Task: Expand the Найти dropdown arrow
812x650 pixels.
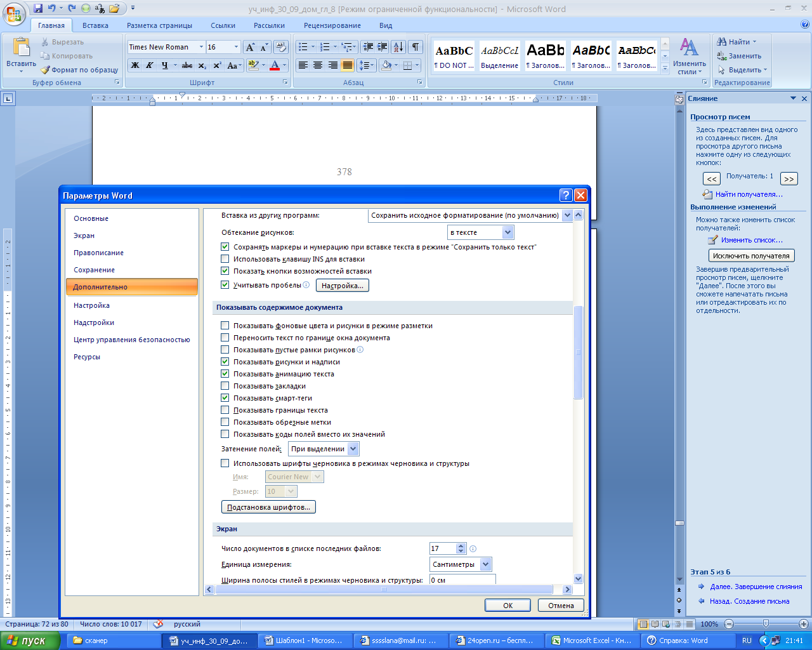Action: click(754, 42)
